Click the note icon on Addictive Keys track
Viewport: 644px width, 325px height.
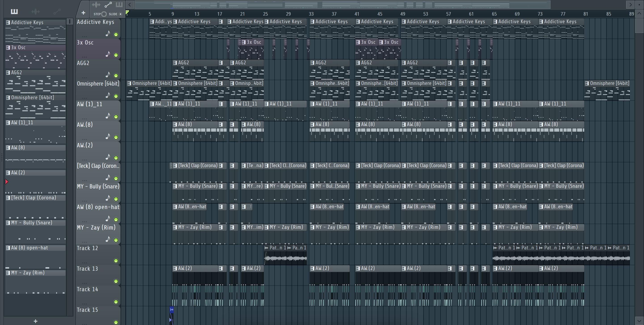coord(108,34)
